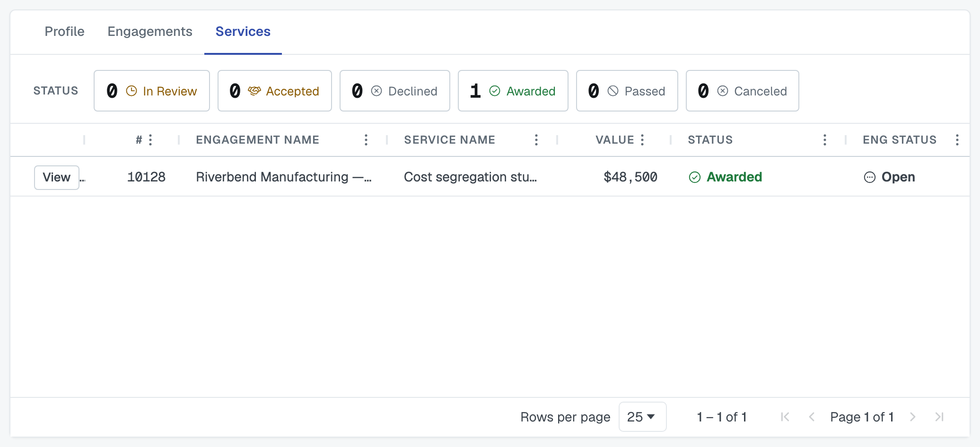Open Value column options menu
This screenshot has height=447, width=980.
[642, 140]
